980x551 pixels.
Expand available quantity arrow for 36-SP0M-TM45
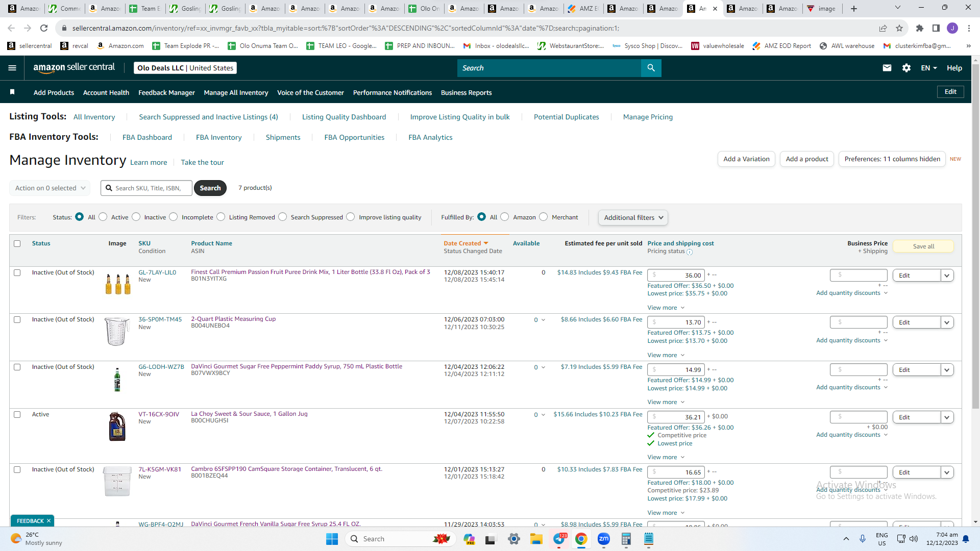click(x=543, y=320)
